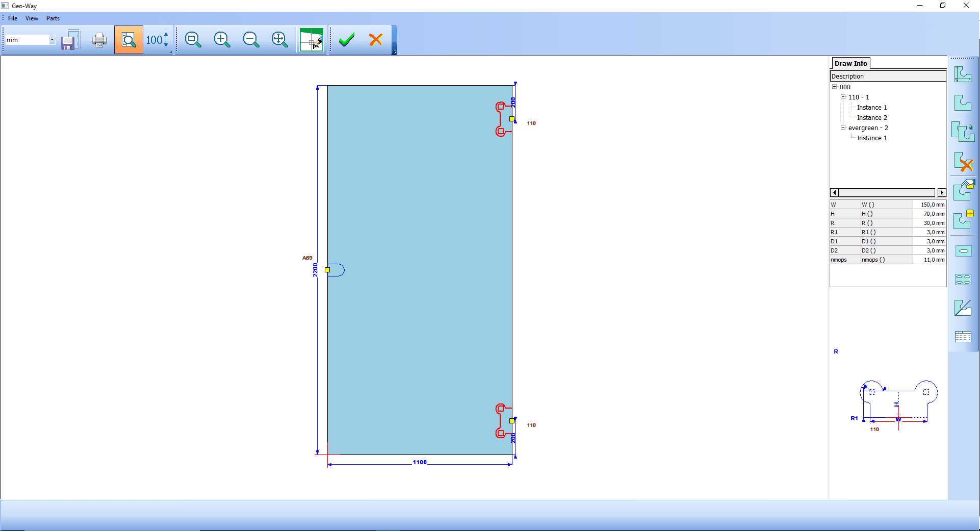Click the zoom pan crosshair magnifier
Screen dimensions: 980x531
(x=280, y=40)
